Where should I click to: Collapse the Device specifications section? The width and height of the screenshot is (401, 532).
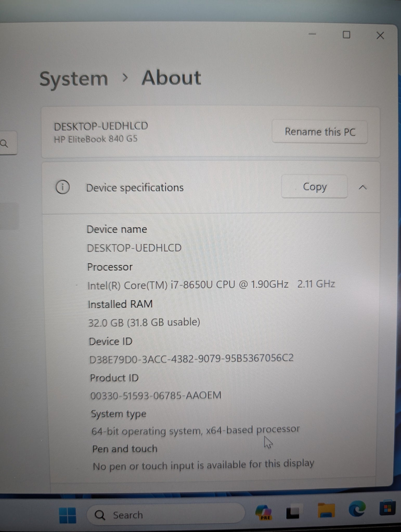click(x=363, y=187)
